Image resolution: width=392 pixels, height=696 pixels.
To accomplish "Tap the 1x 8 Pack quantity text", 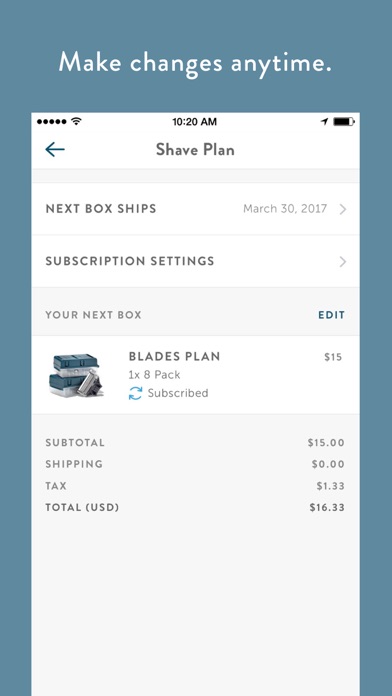I will pos(154,375).
